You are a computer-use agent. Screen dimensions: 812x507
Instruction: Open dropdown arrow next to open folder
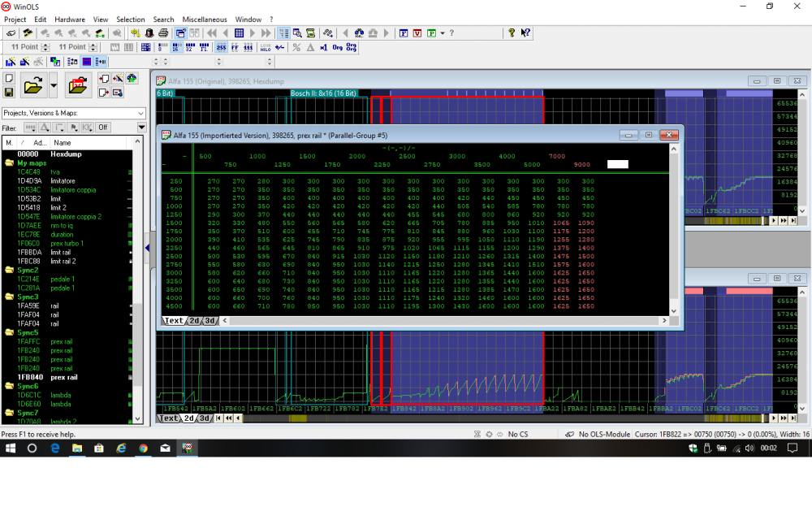(54, 85)
